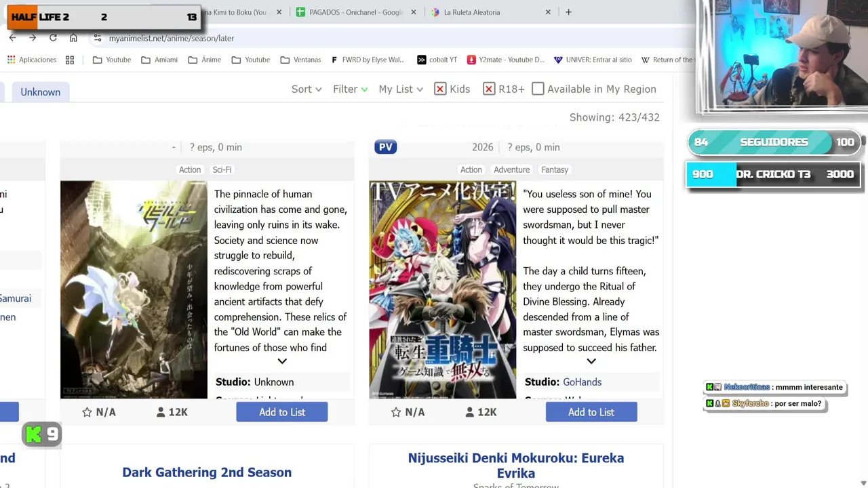Open the GoHands studio link
This screenshot has width=868, height=488.
[x=582, y=382]
